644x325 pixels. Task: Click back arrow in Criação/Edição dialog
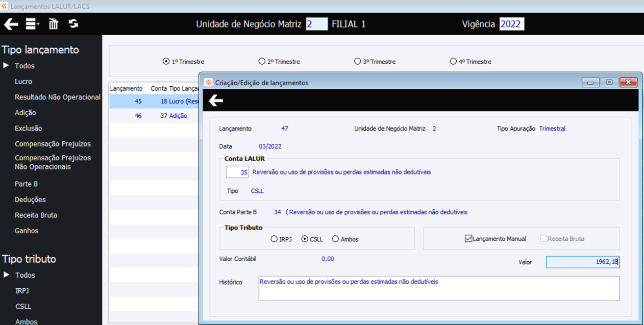point(216,101)
